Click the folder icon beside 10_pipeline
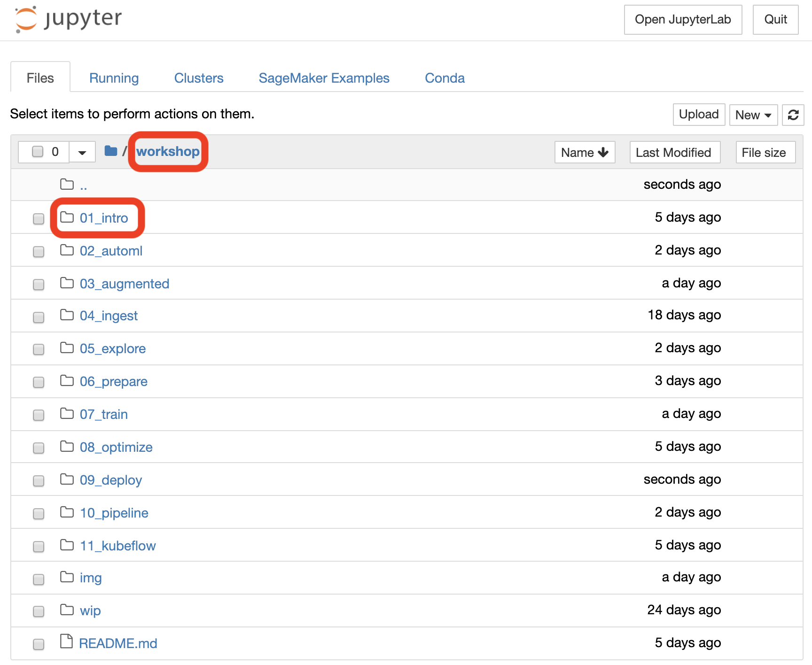This screenshot has height=665, width=812. (x=67, y=512)
